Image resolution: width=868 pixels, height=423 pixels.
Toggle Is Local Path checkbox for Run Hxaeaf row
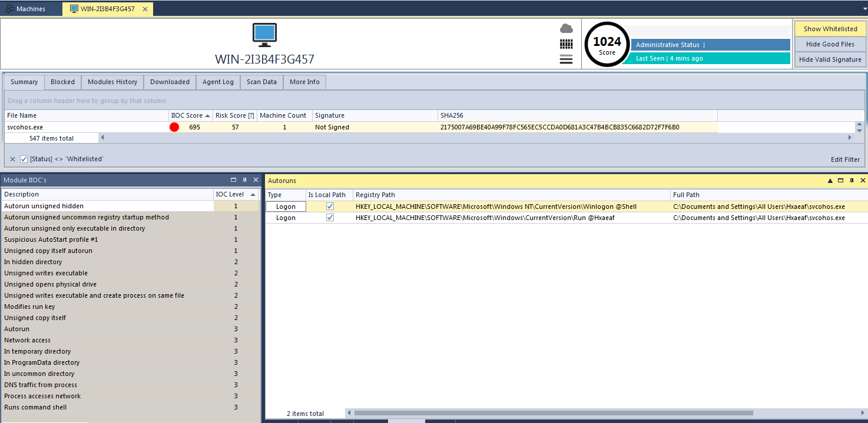pyautogui.click(x=330, y=218)
